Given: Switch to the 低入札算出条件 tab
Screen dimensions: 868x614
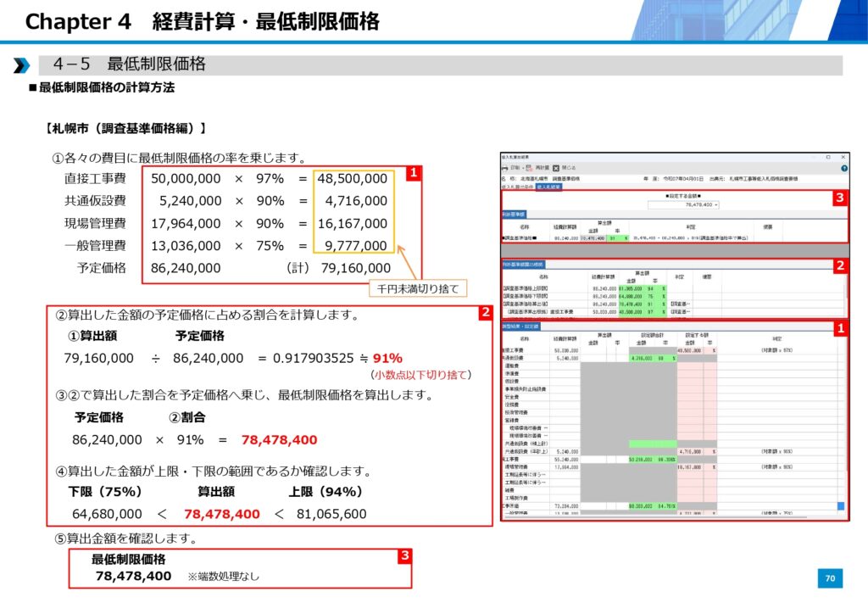Looking at the screenshot, I should click(517, 187).
